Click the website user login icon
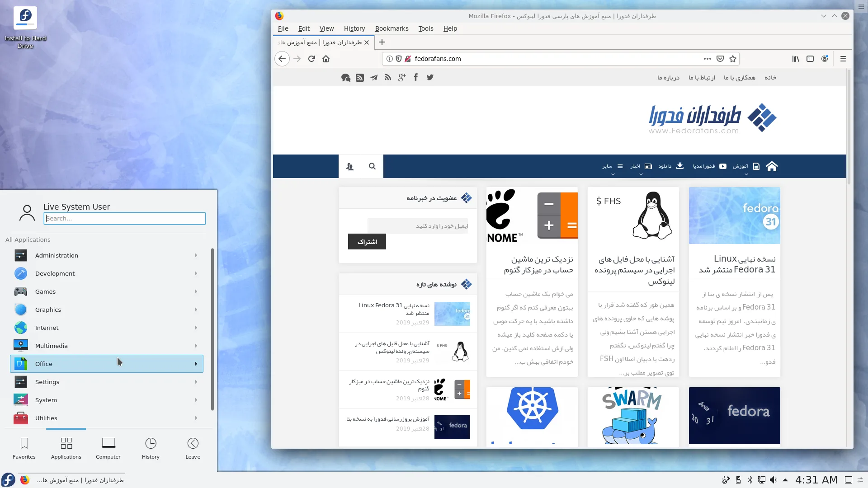This screenshot has height=488, width=868. coord(350,166)
